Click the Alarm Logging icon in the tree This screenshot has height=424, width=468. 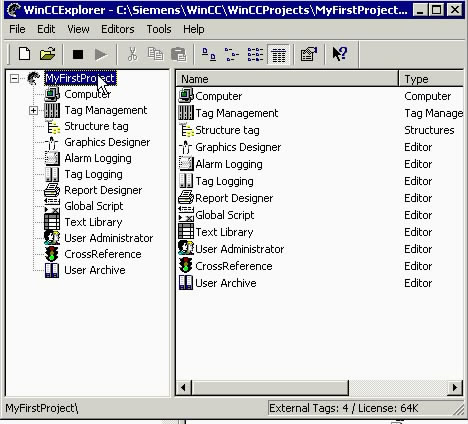(x=52, y=158)
